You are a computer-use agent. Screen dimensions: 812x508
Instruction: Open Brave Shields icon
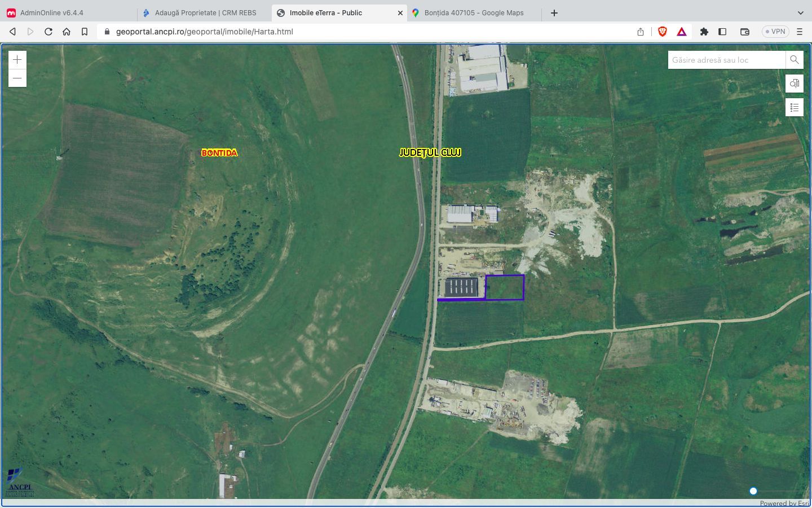pos(663,32)
